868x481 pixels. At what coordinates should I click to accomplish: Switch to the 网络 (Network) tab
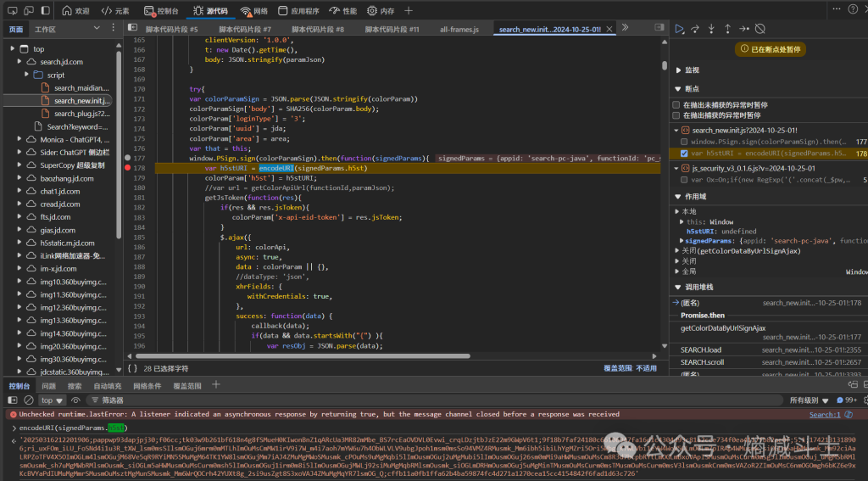254,11
